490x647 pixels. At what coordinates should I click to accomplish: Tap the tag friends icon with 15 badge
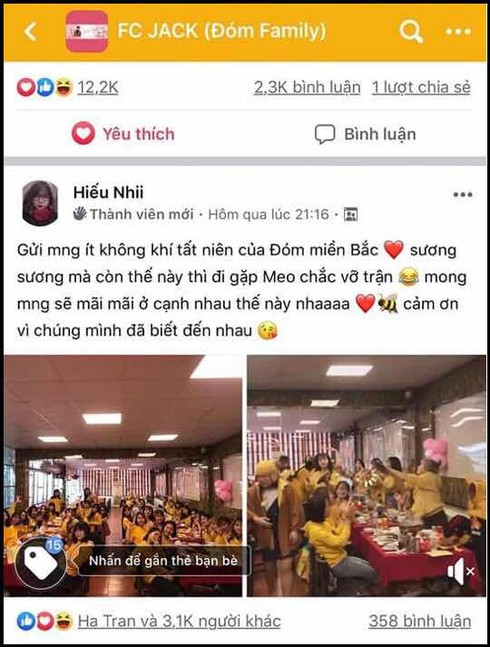pos(40,563)
